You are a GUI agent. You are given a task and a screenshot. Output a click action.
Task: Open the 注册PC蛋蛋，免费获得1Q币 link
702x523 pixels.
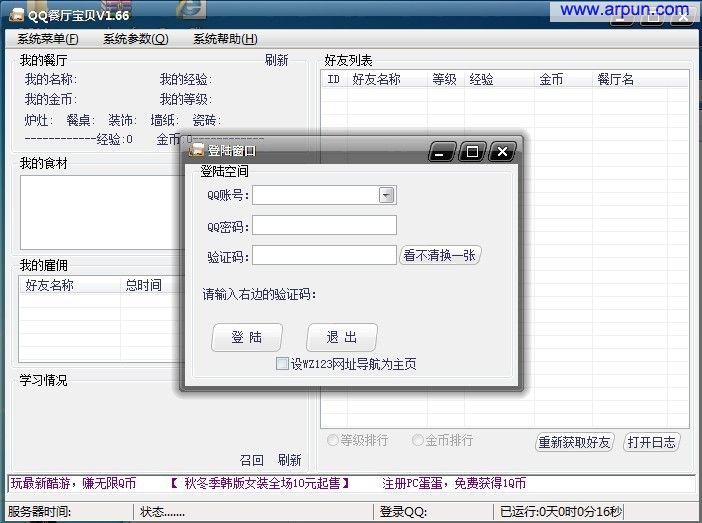click(x=454, y=483)
